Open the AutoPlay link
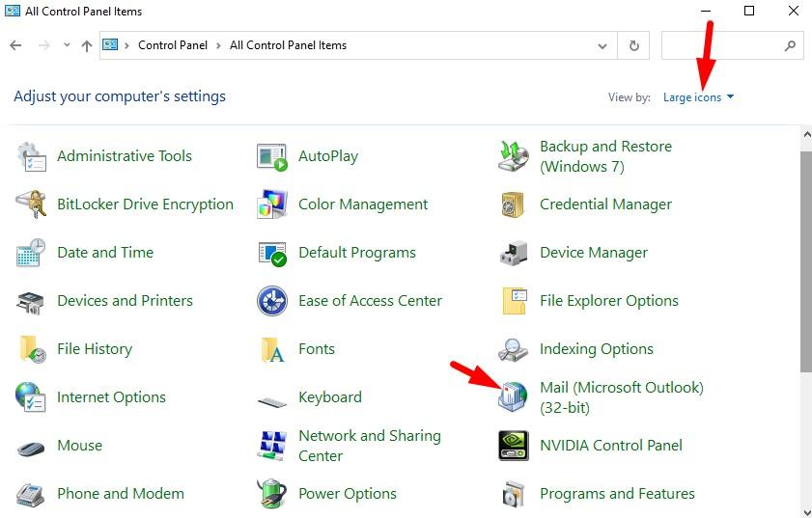The width and height of the screenshot is (812, 518). (328, 156)
